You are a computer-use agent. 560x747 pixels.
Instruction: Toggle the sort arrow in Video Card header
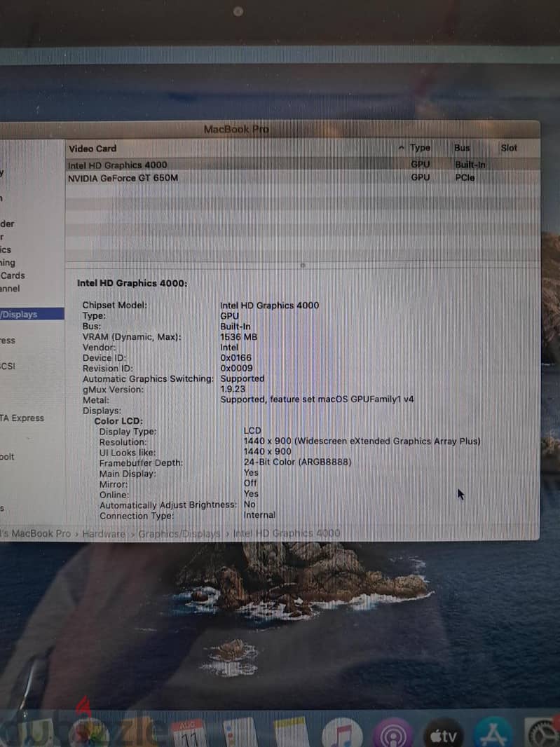click(402, 148)
